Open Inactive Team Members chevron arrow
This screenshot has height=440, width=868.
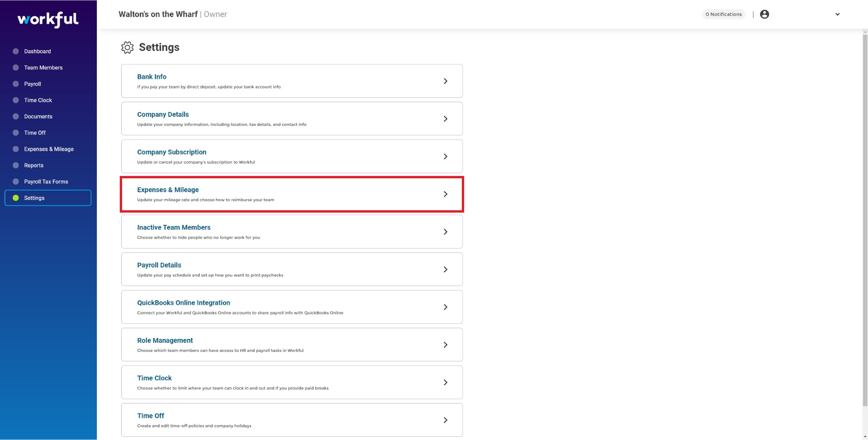(x=445, y=232)
